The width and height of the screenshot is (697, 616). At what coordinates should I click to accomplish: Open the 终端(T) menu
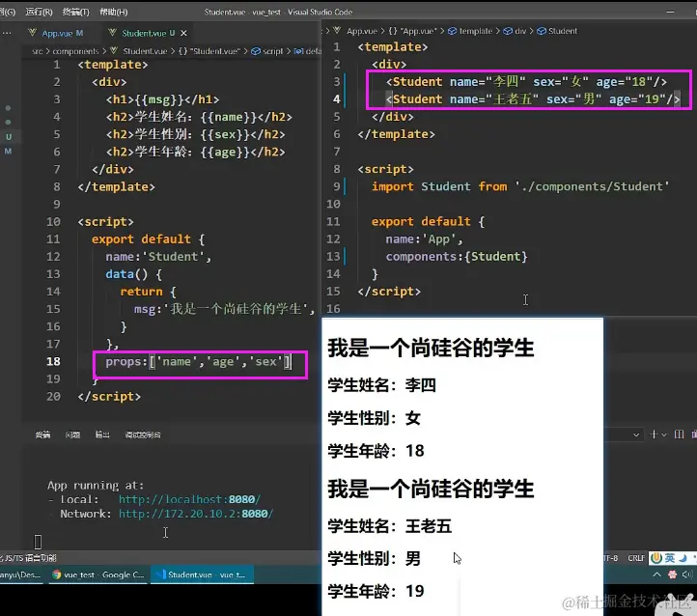pyautogui.click(x=75, y=12)
